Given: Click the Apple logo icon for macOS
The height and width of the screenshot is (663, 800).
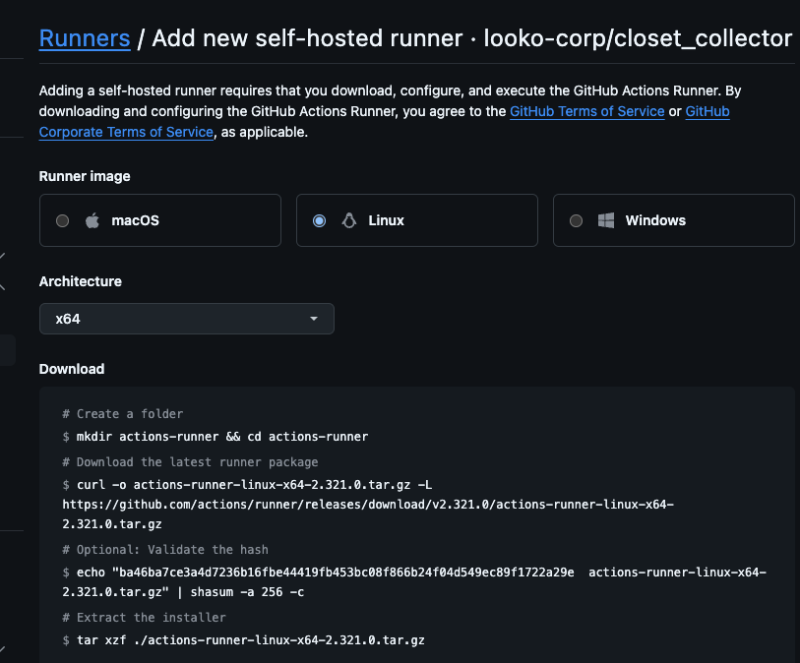Looking at the screenshot, I should 92,221.
